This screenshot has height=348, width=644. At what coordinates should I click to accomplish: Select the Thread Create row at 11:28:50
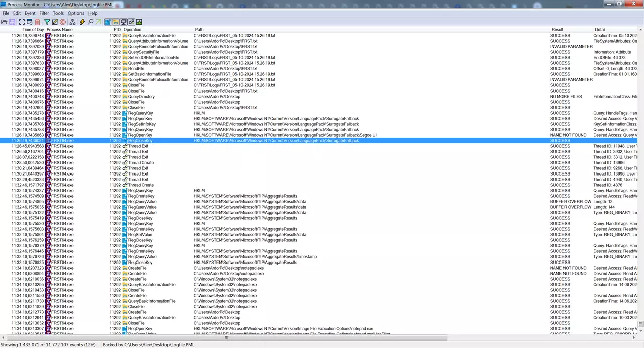(x=141, y=163)
